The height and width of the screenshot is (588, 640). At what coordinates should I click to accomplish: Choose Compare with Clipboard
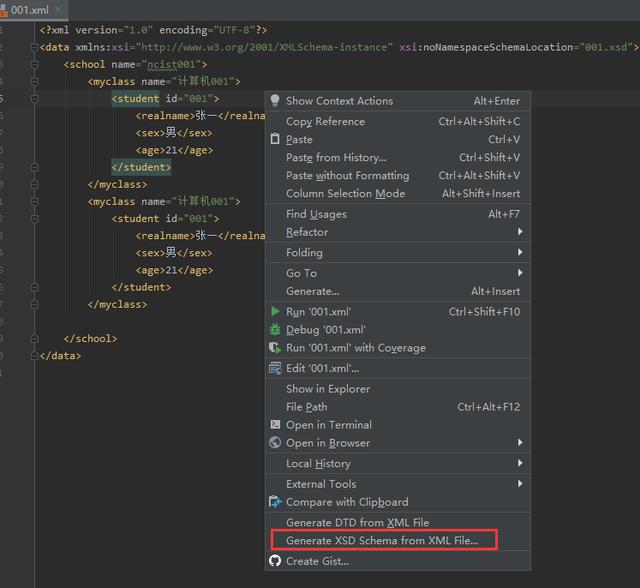click(398, 501)
